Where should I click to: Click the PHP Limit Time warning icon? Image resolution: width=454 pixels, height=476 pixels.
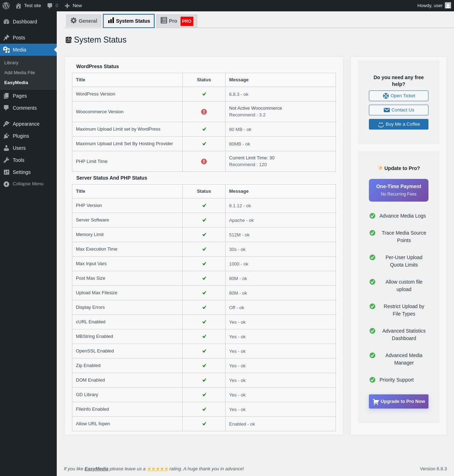click(204, 162)
